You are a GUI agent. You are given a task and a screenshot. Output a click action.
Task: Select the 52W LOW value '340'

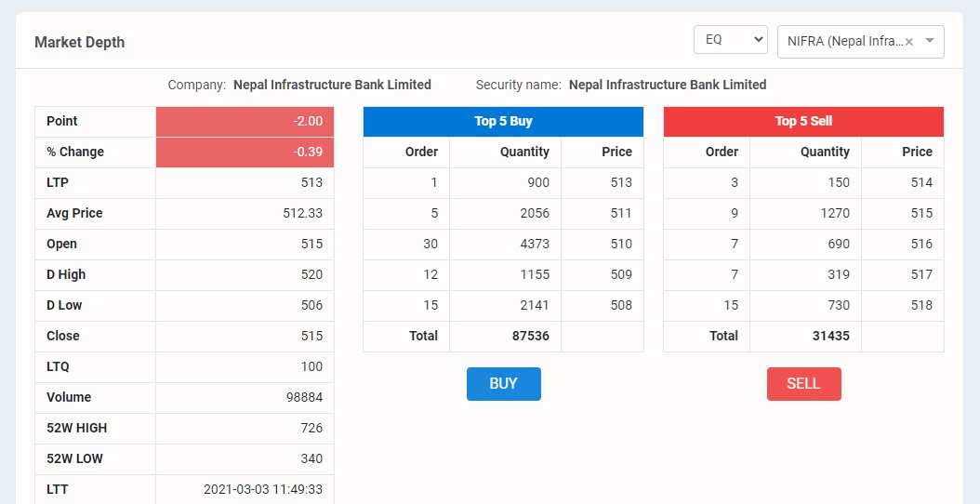click(x=311, y=458)
